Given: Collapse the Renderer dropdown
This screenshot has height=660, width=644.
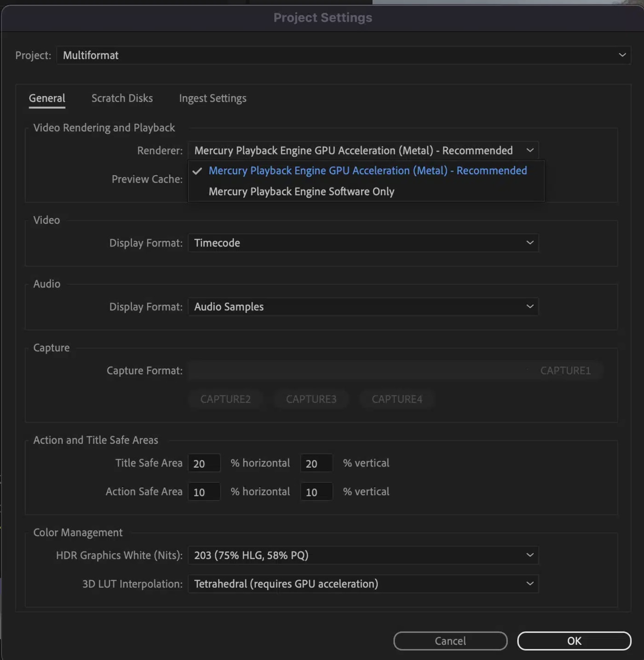Looking at the screenshot, I should coord(363,150).
